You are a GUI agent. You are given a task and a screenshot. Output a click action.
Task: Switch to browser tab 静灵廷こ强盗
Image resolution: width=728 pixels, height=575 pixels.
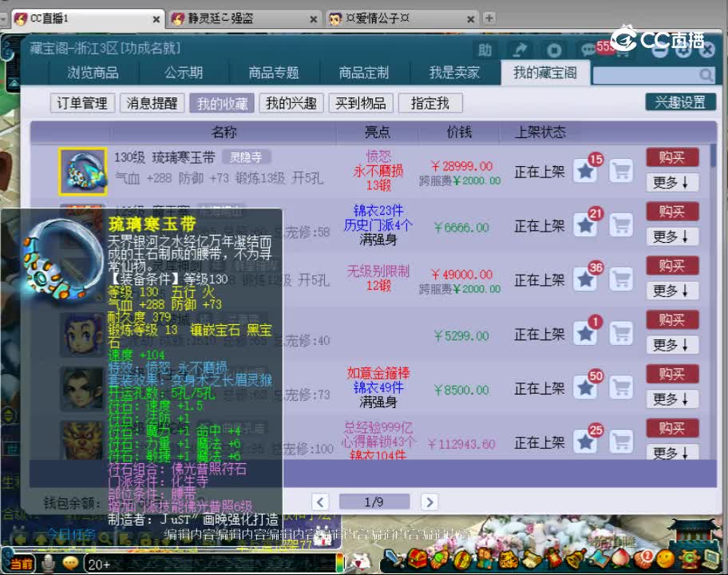click(244, 18)
